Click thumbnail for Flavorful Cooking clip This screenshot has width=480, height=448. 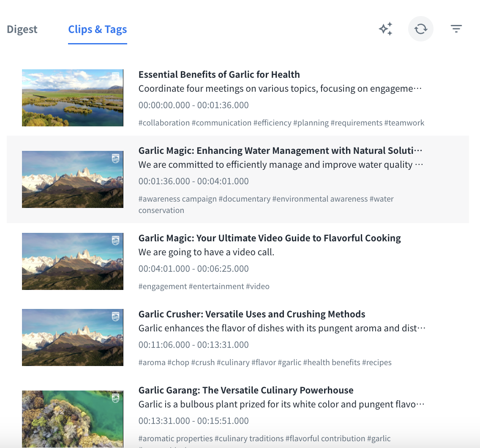(x=73, y=261)
